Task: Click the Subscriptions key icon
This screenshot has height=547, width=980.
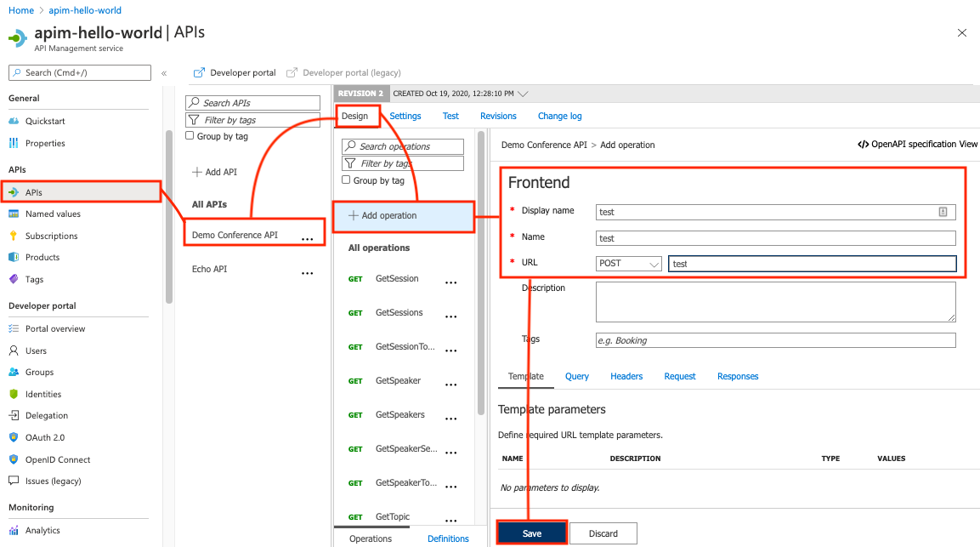Action: (14, 236)
